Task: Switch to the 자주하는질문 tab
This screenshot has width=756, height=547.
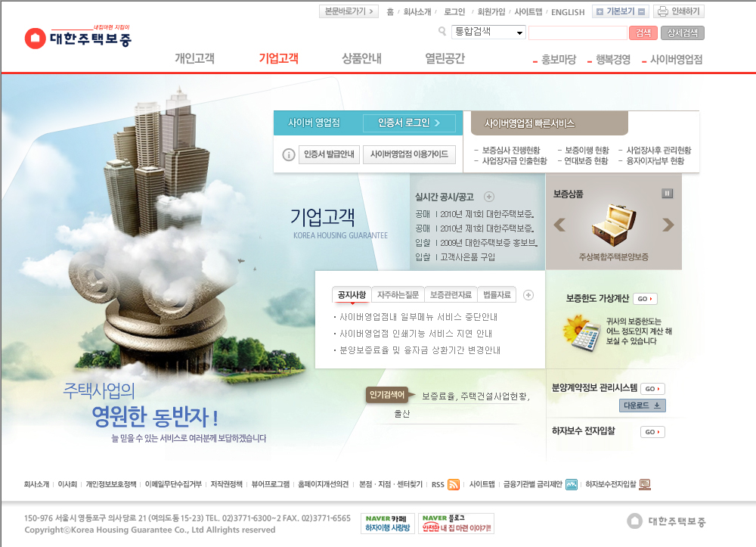Action: pos(397,295)
